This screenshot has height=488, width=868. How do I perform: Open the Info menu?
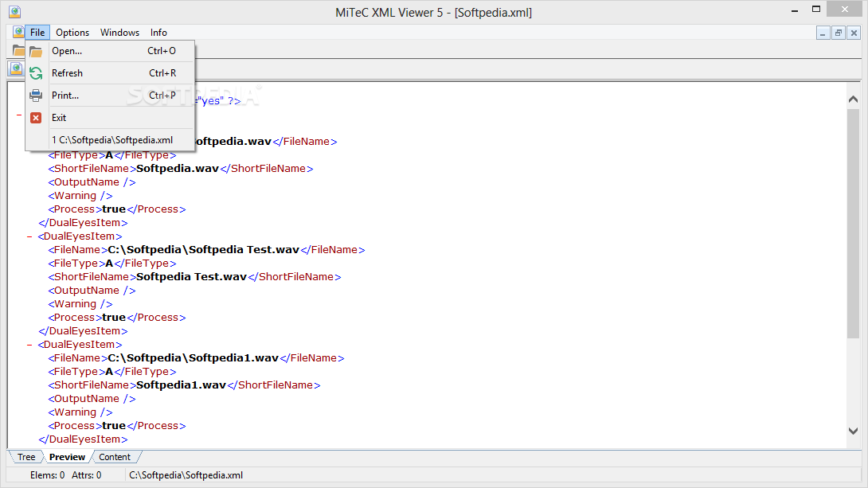click(158, 32)
